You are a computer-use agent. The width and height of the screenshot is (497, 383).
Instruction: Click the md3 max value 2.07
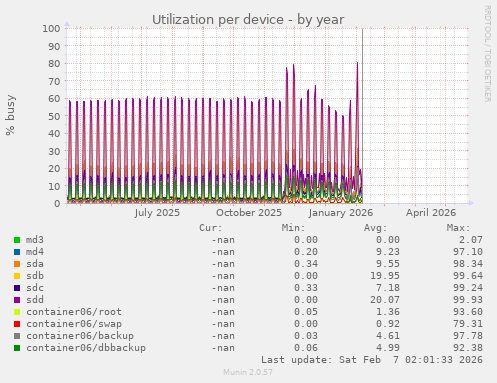click(471, 240)
